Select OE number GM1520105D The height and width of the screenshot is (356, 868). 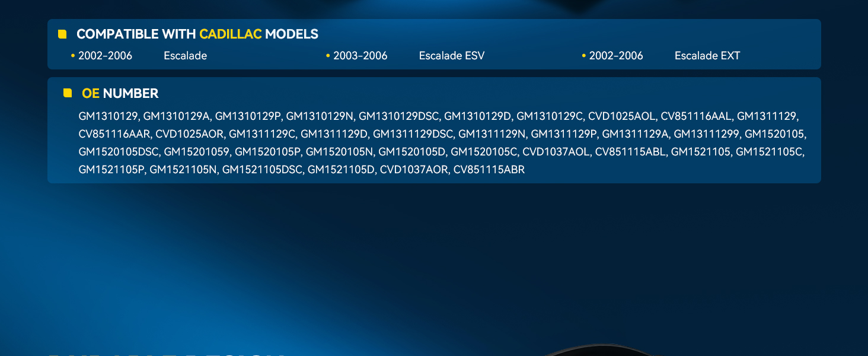pyautogui.click(x=411, y=152)
